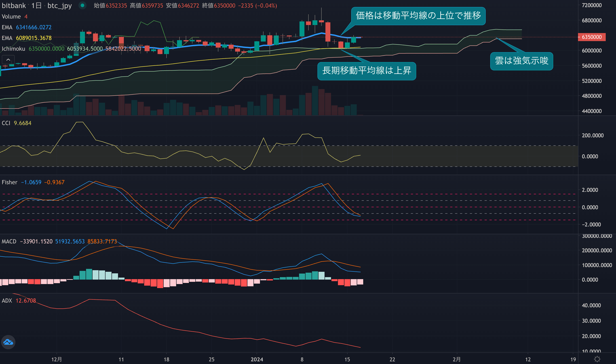Click the MACD indicator legend label
This screenshot has width=616, height=364.
click(9, 241)
